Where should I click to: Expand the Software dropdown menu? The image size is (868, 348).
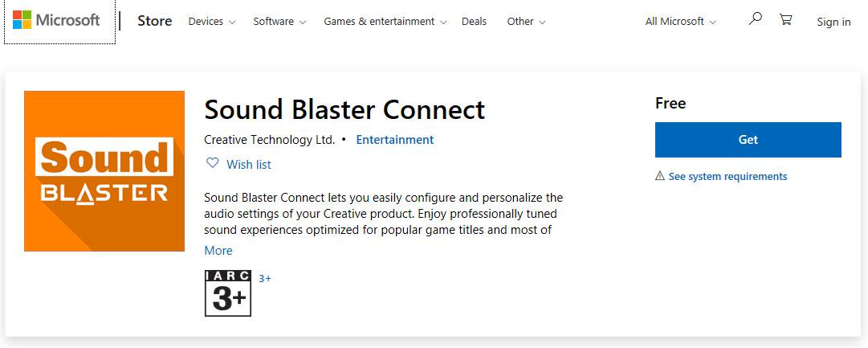pyautogui.click(x=279, y=22)
